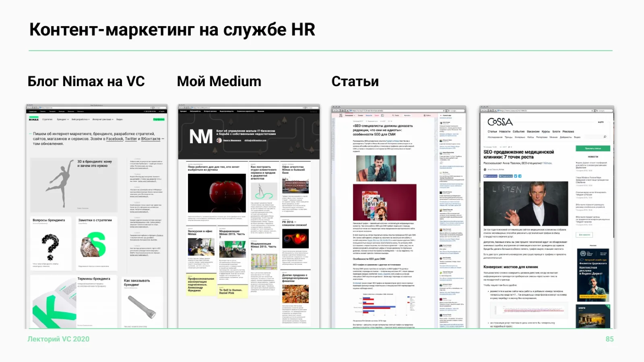This screenshot has height=362, width=644.
Task: Click the Конверсия: мастхэв для клиник subheading
Action: (511, 267)
